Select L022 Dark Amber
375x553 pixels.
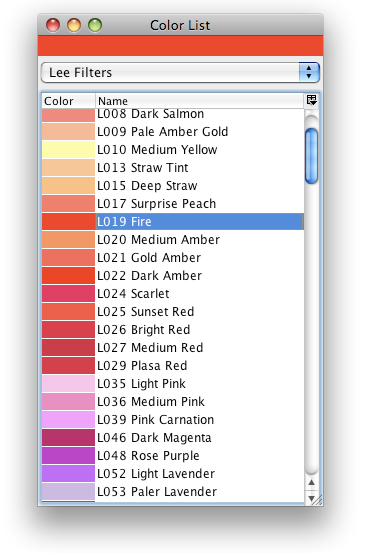[x=173, y=275]
